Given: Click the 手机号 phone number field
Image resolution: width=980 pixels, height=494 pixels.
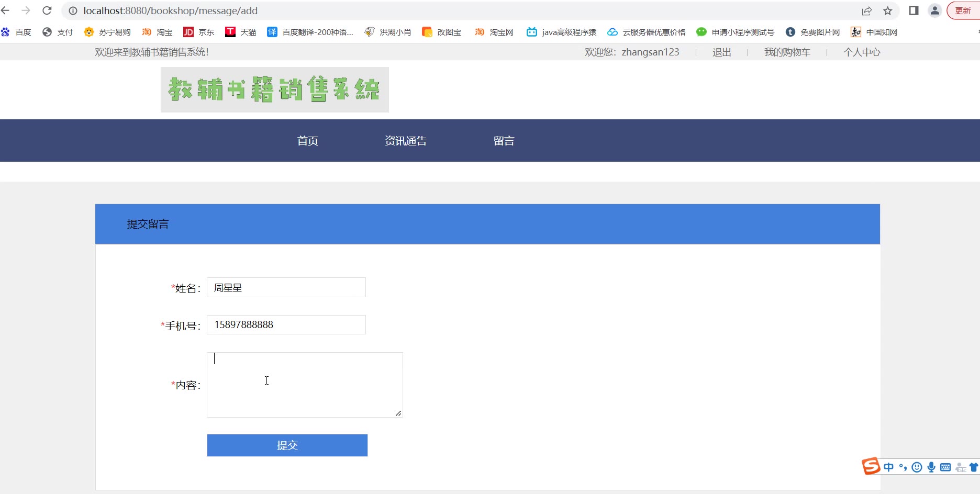Looking at the screenshot, I should click(286, 324).
